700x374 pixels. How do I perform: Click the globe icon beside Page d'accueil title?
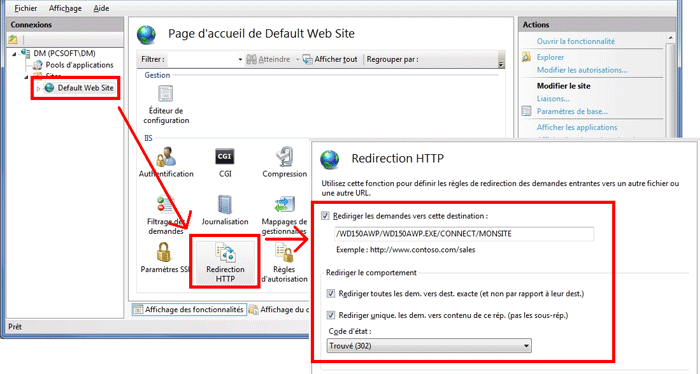(146, 35)
